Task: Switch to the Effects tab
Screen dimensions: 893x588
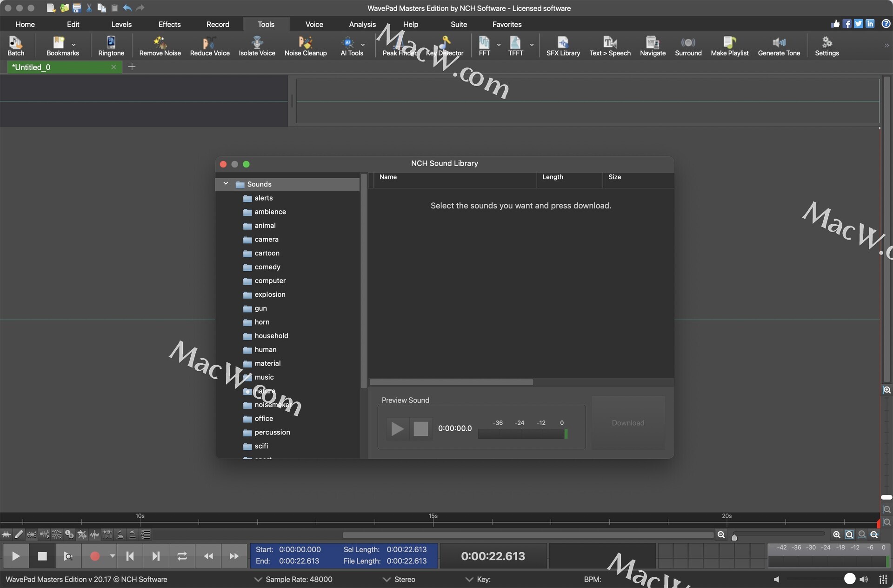Action: 169,24
